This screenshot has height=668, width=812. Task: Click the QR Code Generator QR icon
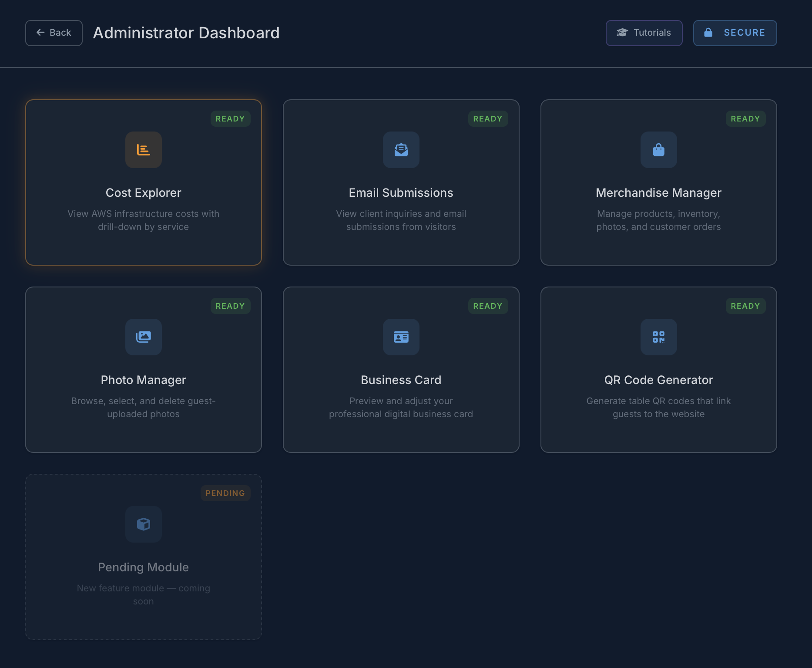[658, 337]
